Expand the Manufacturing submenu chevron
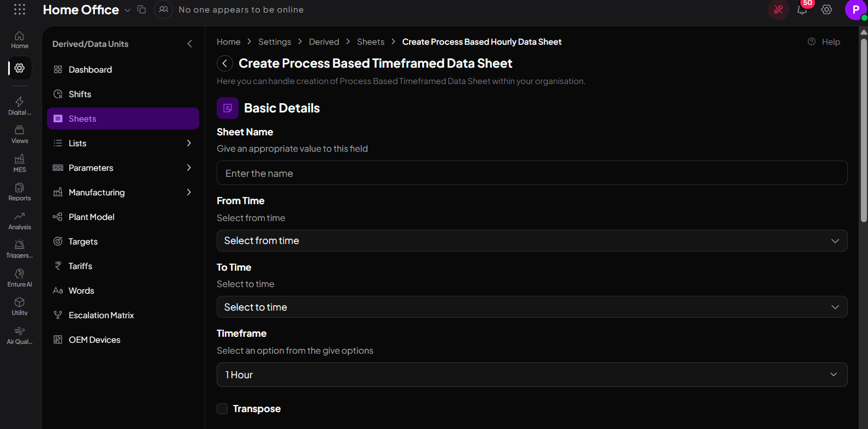 tap(189, 192)
